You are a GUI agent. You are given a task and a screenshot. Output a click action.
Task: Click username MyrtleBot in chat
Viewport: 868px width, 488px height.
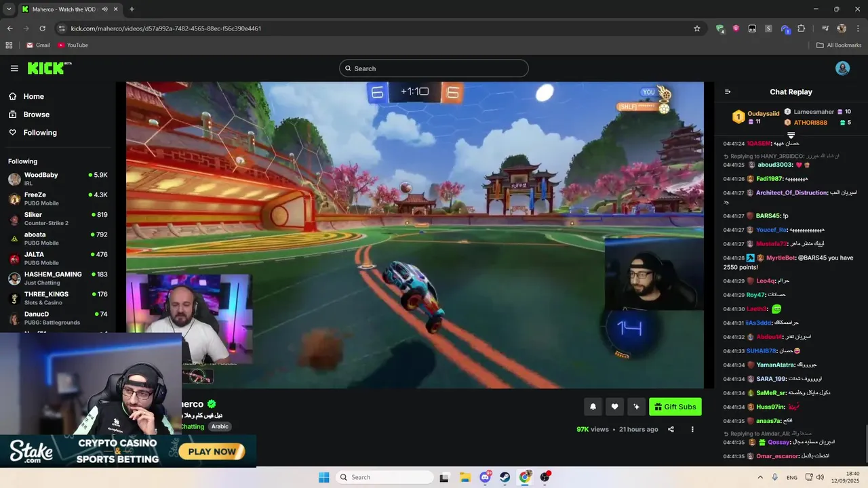click(x=781, y=258)
